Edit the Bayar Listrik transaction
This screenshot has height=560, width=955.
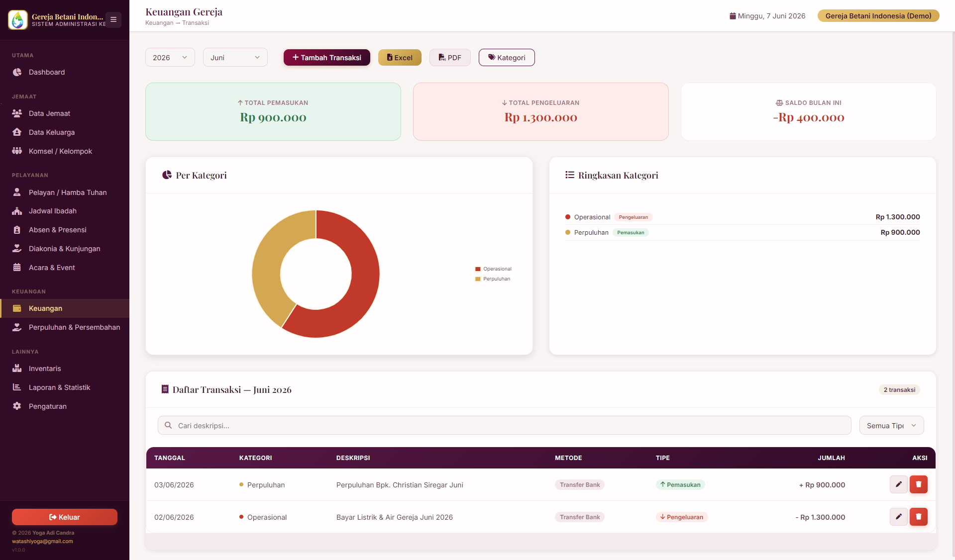(x=898, y=517)
